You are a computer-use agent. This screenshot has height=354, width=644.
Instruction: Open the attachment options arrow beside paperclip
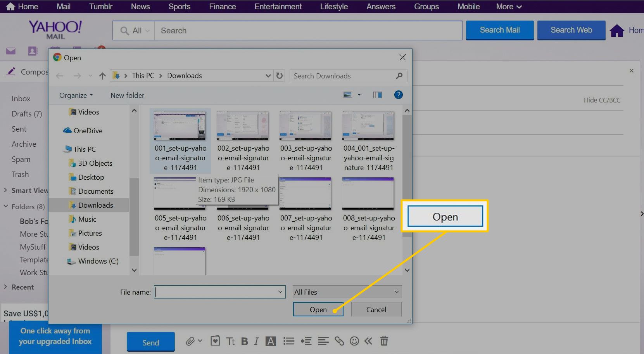(200, 341)
